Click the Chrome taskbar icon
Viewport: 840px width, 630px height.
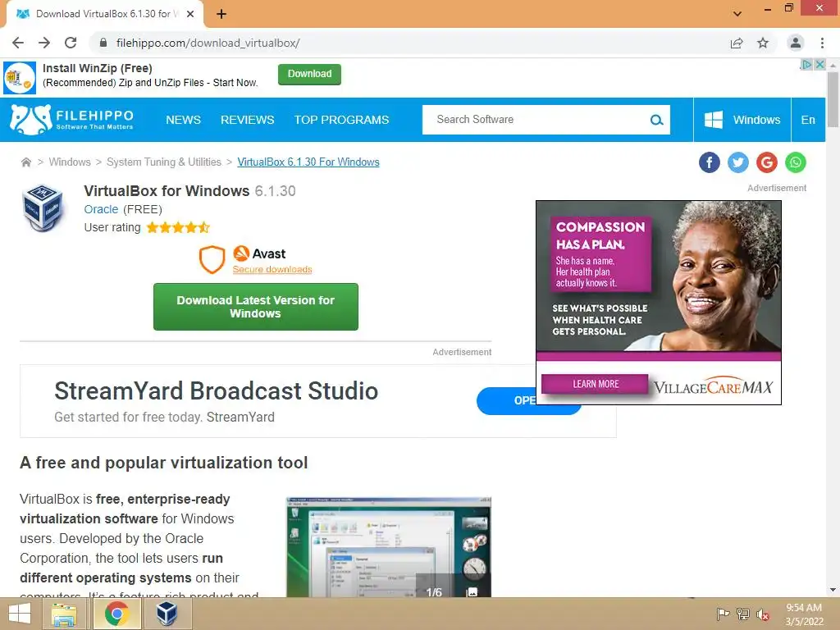(116, 614)
